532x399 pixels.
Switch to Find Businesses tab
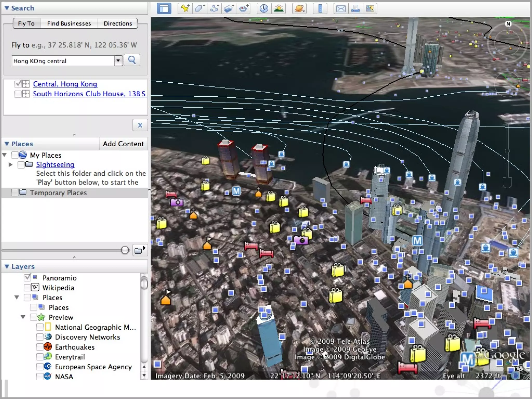click(x=69, y=23)
